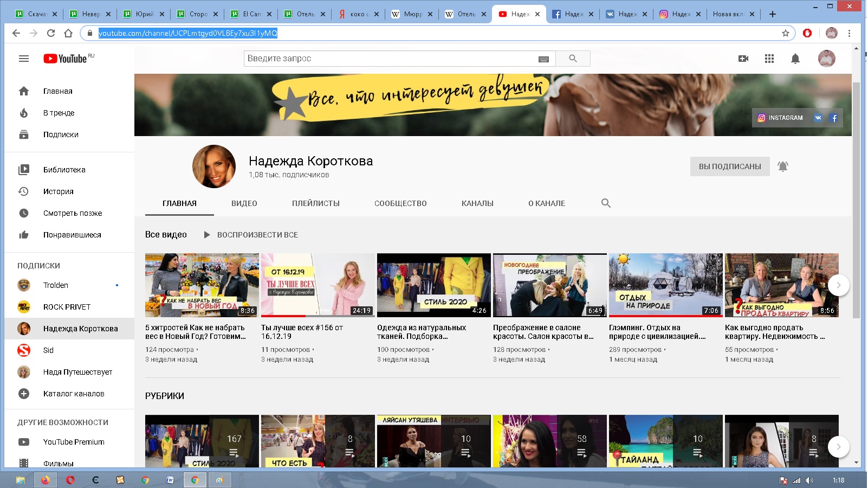The image size is (868, 488).
Task: Open the СТИЛЬ 2020 video thumbnail in Все видео
Action: 434,285
